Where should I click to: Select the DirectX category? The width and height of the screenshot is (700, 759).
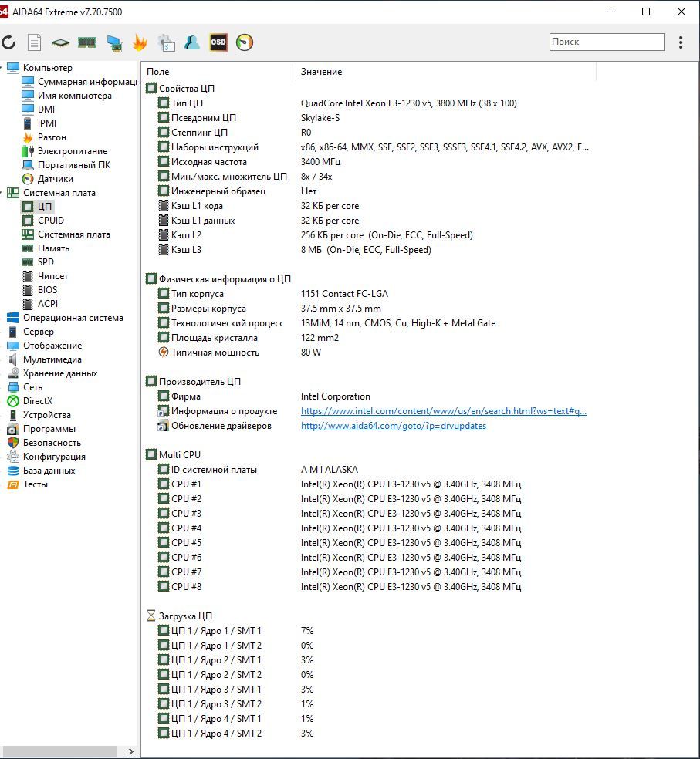(x=38, y=401)
